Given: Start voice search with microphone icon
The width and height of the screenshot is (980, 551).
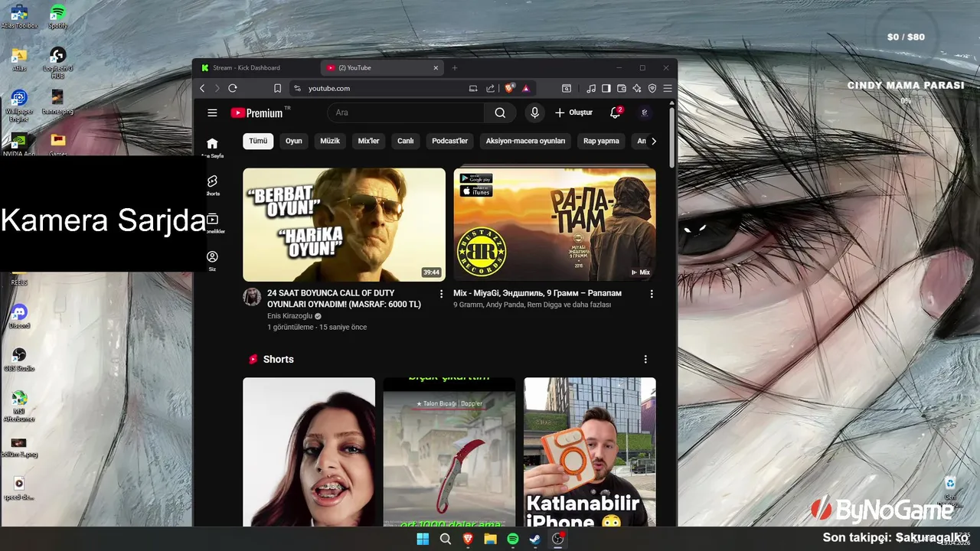Looking at the screenshot, I should pos(534,112).
